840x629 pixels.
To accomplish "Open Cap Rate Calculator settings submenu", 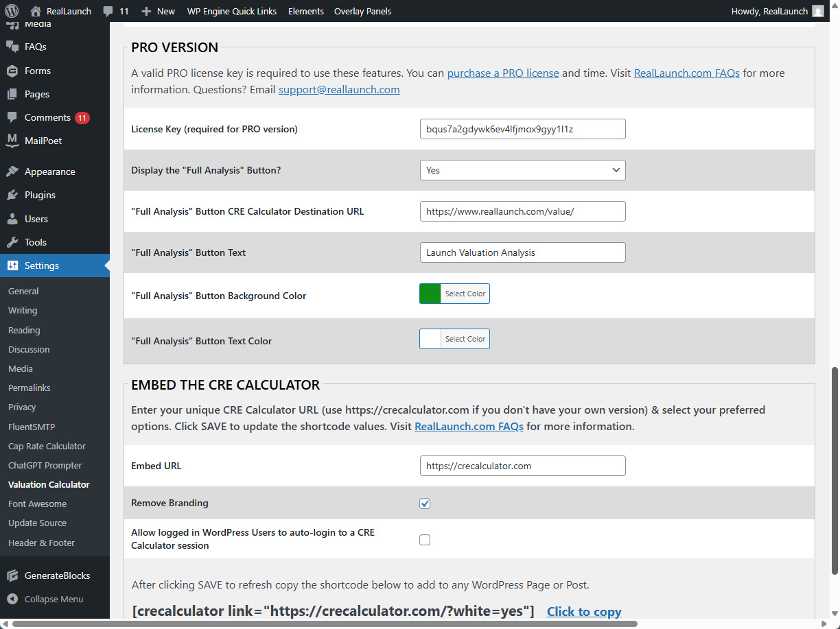I will coord(47,446).
